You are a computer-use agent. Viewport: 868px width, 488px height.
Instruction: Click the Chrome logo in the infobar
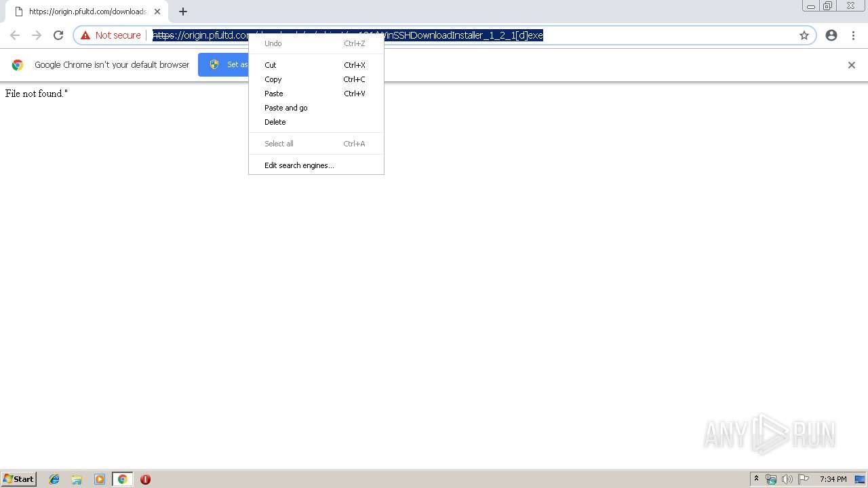pos(18,65)
